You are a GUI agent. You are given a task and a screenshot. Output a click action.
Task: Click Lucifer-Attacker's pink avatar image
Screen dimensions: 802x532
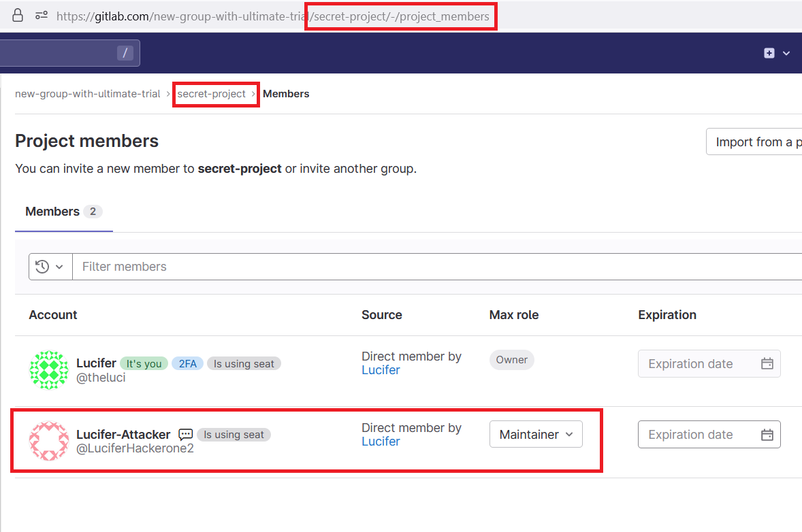click(x=49, y=441)
